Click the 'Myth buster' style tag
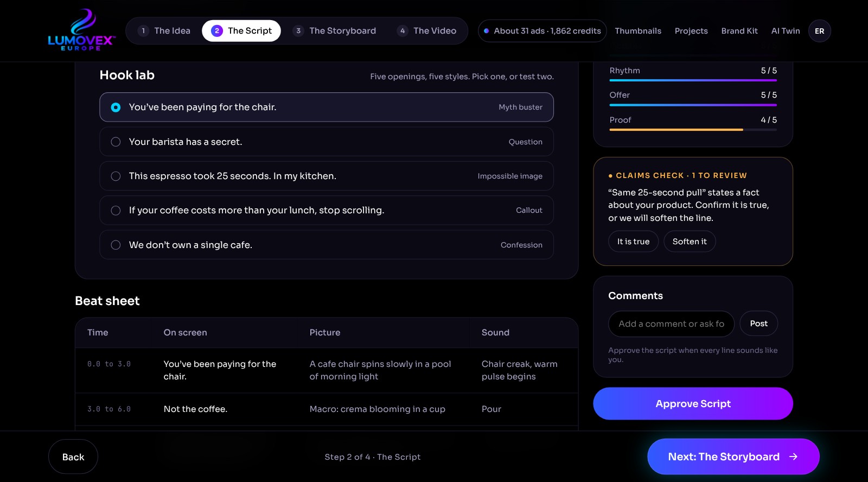Image resolution: width=868 pixels, height=482 pixels. (520, 107)
